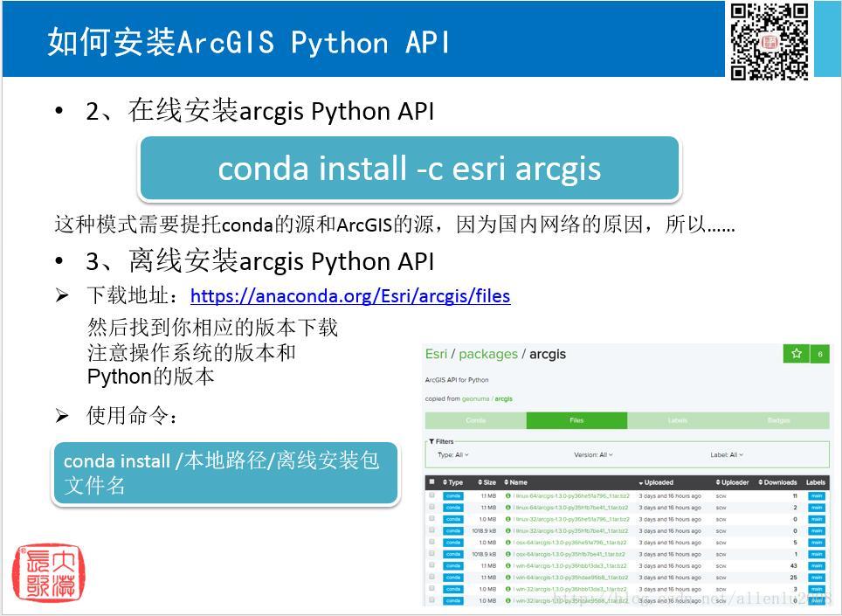Click the geonuma source link
Viewport: 842px width, 616px height.
(475, 398)
